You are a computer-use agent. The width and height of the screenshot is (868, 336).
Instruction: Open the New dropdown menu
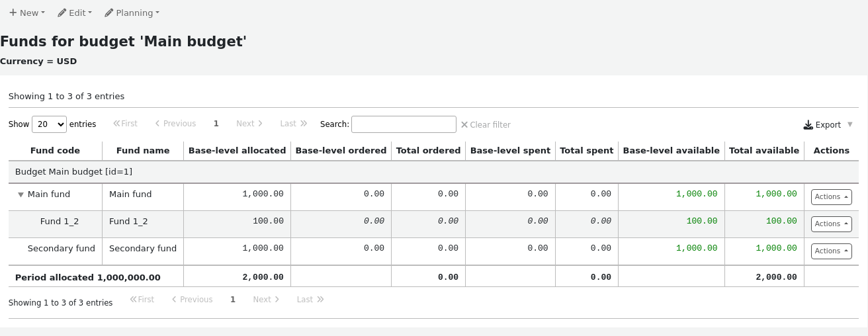click(27, 13)
